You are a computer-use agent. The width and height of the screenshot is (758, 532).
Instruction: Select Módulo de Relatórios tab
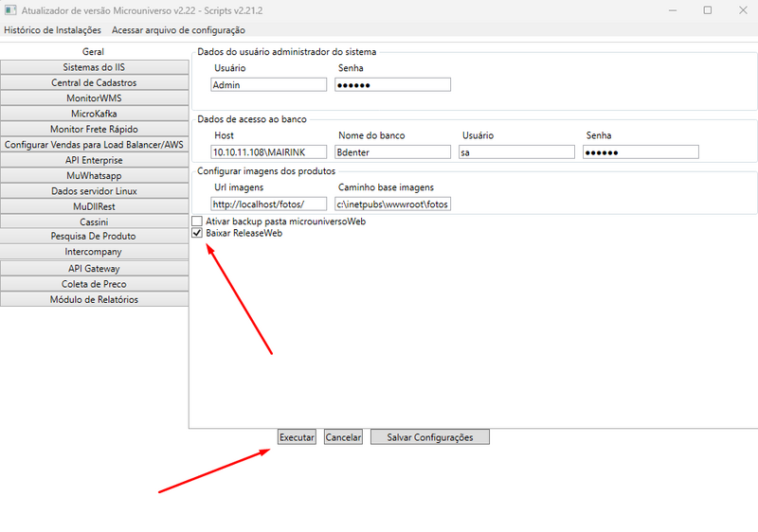coord(94,300)
